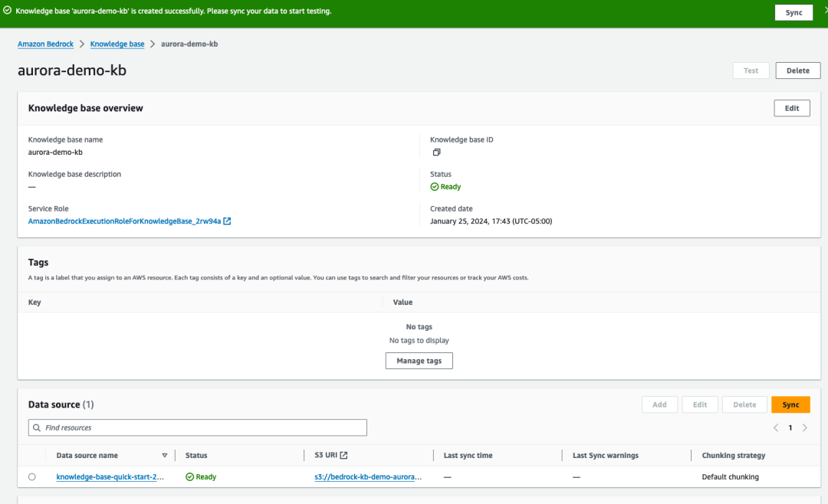
Task: Click the Knowledge base name value aurora-demo-kb
Action: click(55, 152)
